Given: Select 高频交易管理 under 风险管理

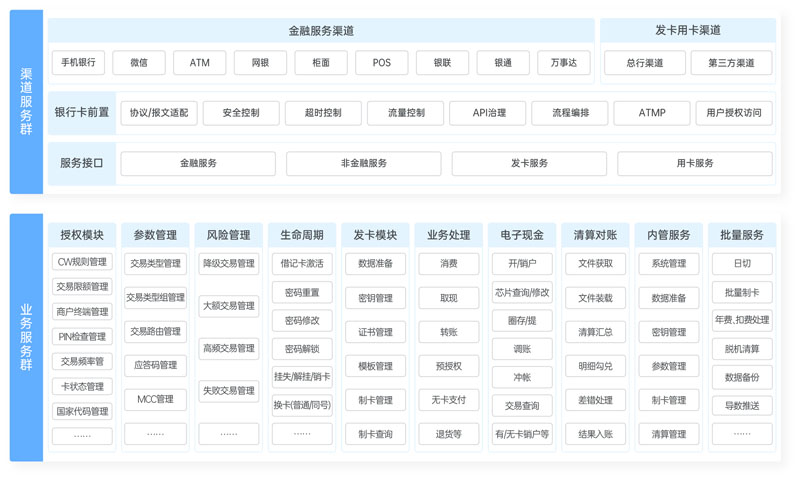Looking at the screenshot, I should coord(228,348).
